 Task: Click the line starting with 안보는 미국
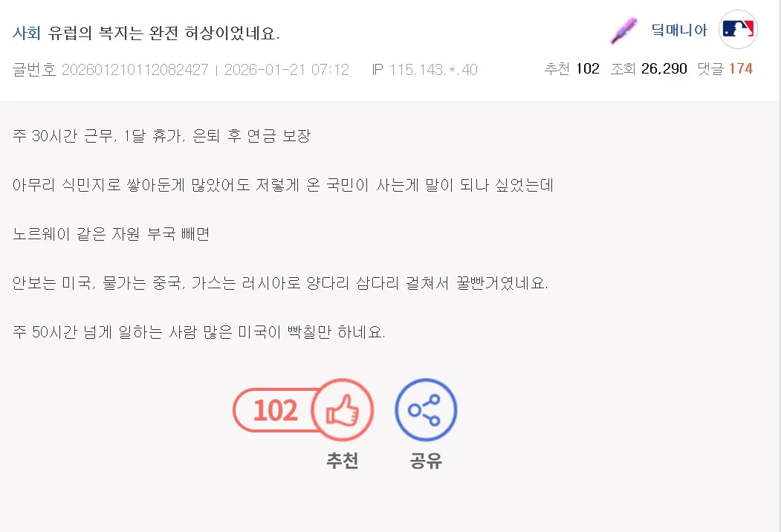(279, 283)
